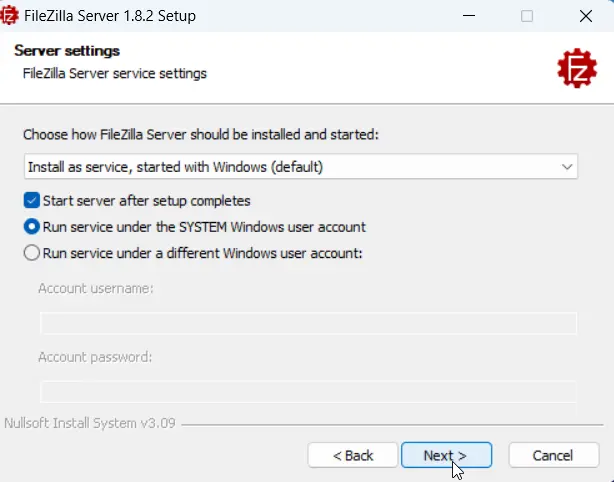Screen dimensions: 614x482
Task: Cancel the FileZilla Server installation
Action: coord(554,455)
